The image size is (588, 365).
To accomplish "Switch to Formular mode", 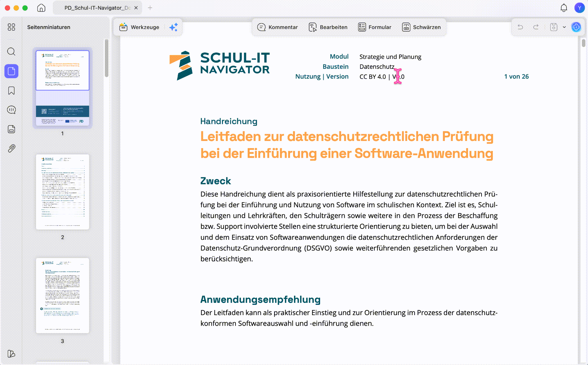I will pyautogui.click(x=375, y=27).
